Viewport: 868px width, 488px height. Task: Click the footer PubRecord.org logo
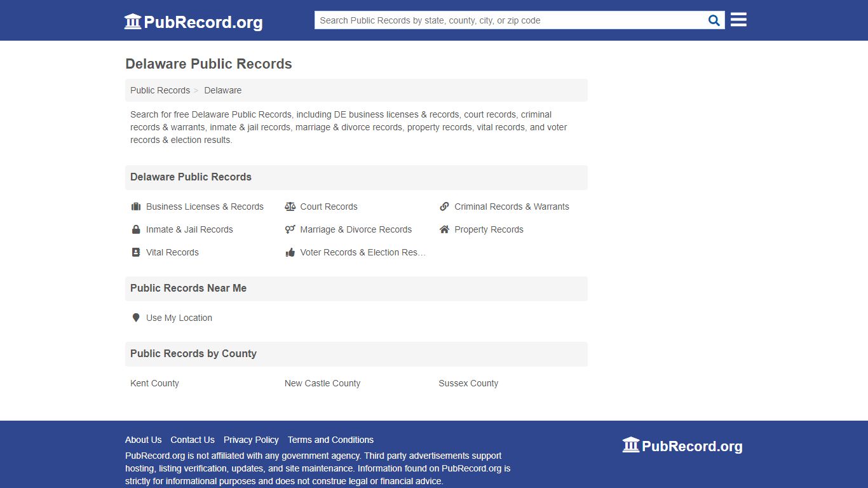682,445
